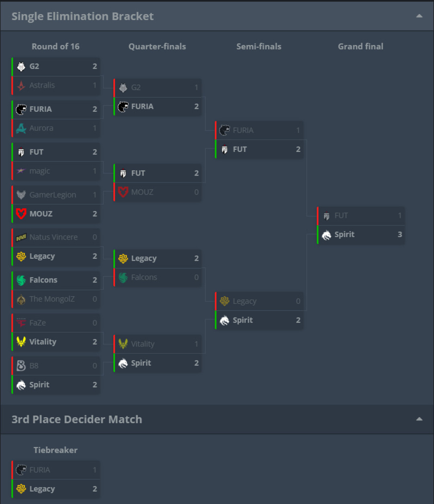This screenshot has height=504, width=434.
Task: Click MOUZ logo in Quarter-finals match
Action: coord(123,193)
